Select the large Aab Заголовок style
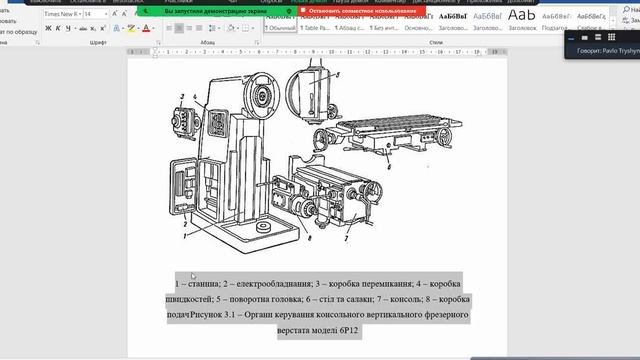 (522, 21)
